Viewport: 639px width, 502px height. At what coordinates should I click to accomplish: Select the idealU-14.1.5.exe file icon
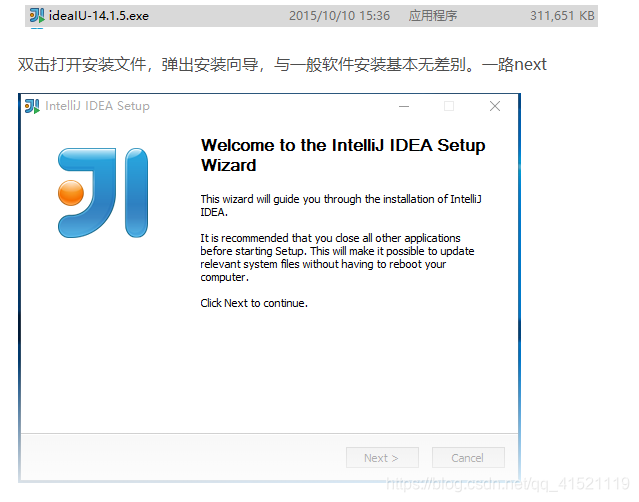tap(37, 16)
